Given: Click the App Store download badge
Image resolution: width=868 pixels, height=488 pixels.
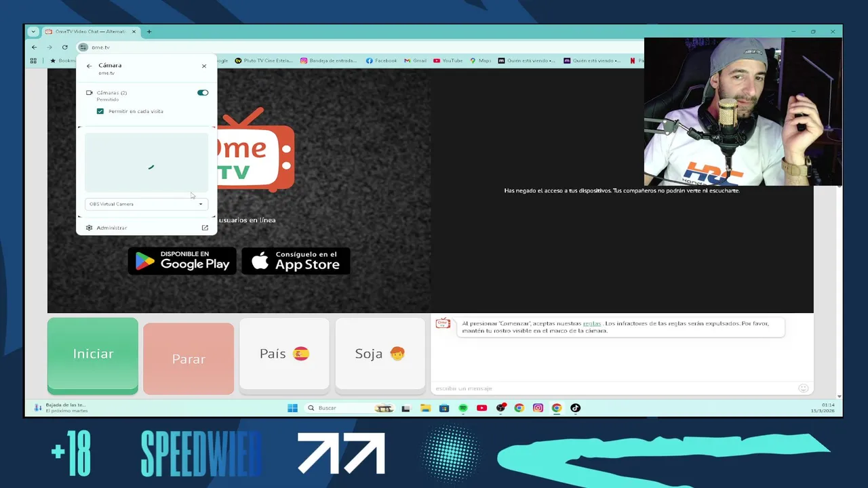Looking at the screenshot, I should coord(296,261).
